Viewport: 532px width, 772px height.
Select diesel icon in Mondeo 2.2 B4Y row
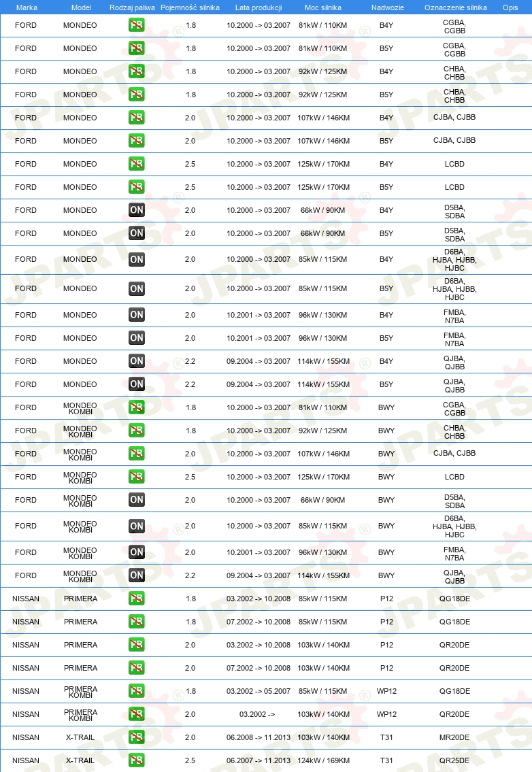point(137,361)
